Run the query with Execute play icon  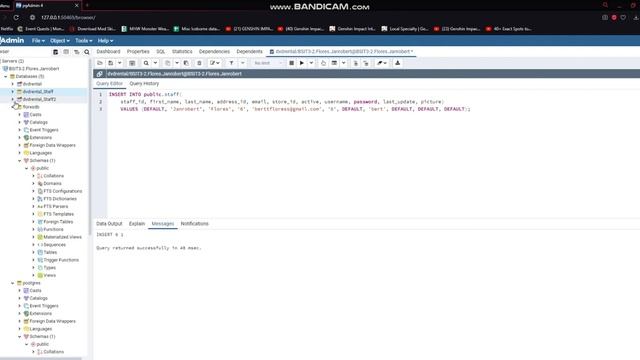click(302, 63)
